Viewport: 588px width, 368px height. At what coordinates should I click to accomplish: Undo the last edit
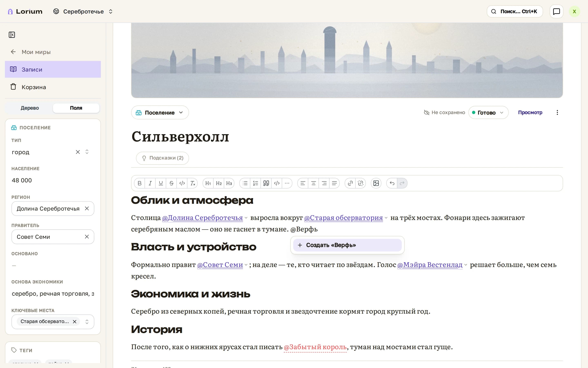(392, 183)
